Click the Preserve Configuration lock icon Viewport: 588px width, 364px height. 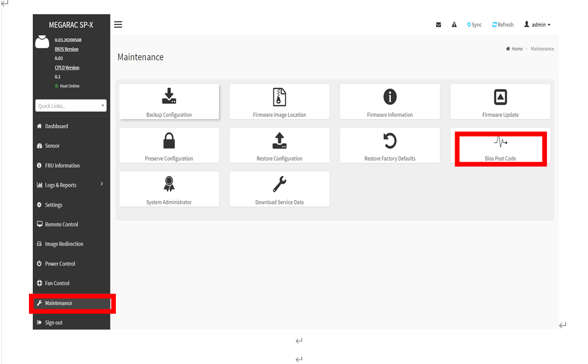coord(169,141)
